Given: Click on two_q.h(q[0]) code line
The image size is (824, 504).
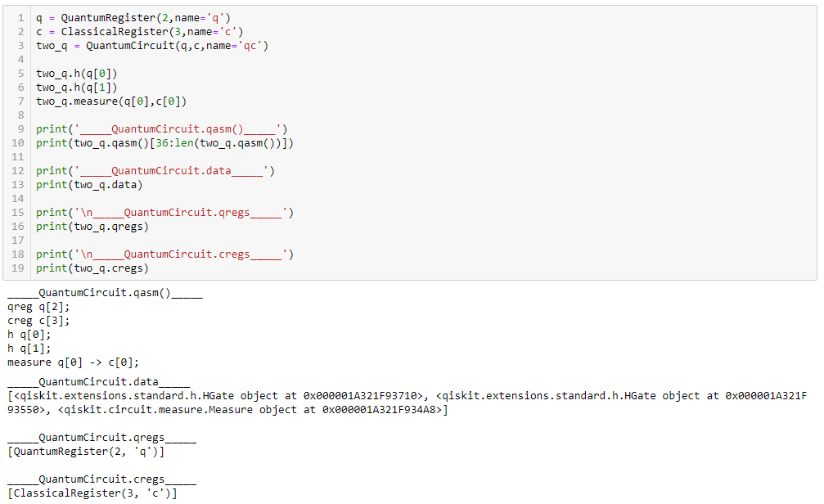Looking at the screenshot, I should pyautogui.click(x=77, y=74).
